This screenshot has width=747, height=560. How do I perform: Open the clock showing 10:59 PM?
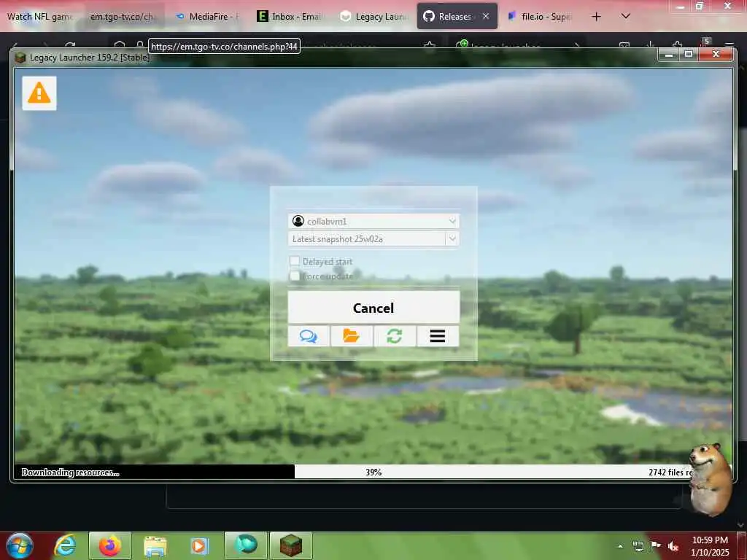click(x=710, y=546)
